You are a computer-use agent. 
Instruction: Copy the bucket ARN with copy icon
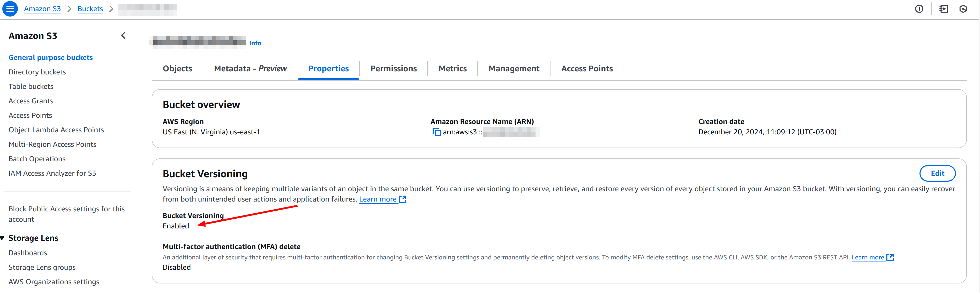[x=436, y=132]
